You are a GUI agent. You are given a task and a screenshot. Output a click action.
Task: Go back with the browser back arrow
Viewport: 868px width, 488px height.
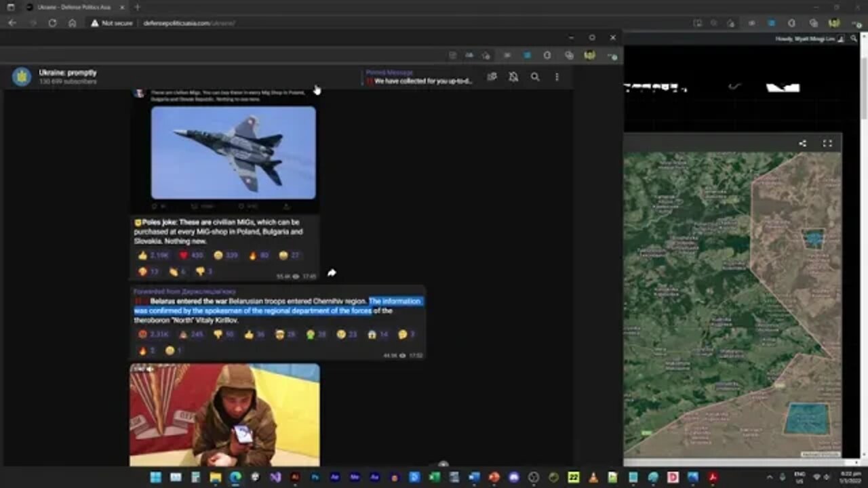pos(12,23)
